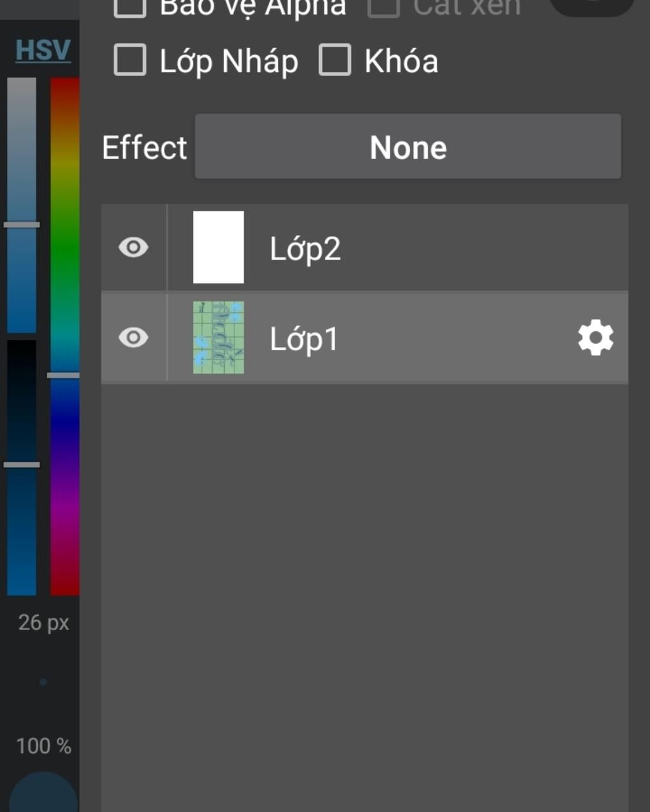650x812 pixels.
Task: Click the white Lớp2 layer thumbnail
Action: coord(218,247)
